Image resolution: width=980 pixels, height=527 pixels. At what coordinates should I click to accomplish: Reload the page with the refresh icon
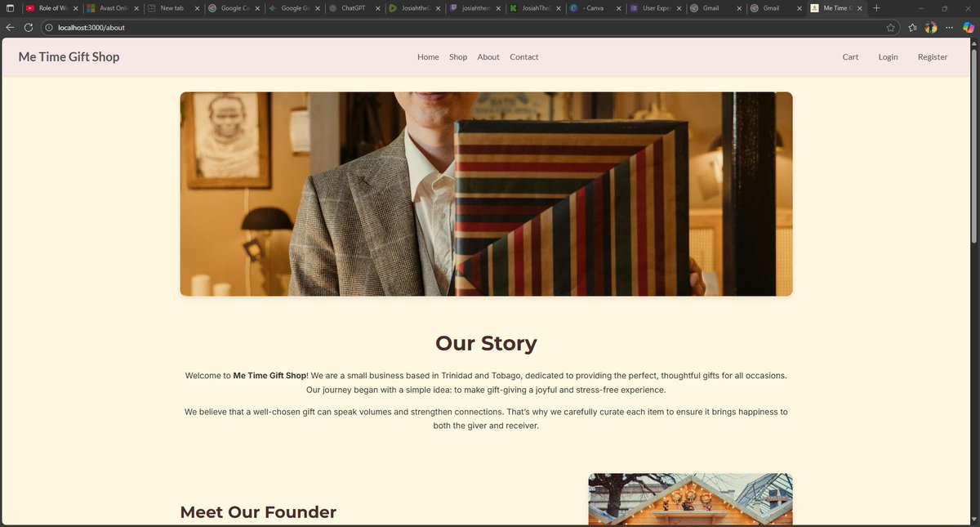tap(29, 27)
